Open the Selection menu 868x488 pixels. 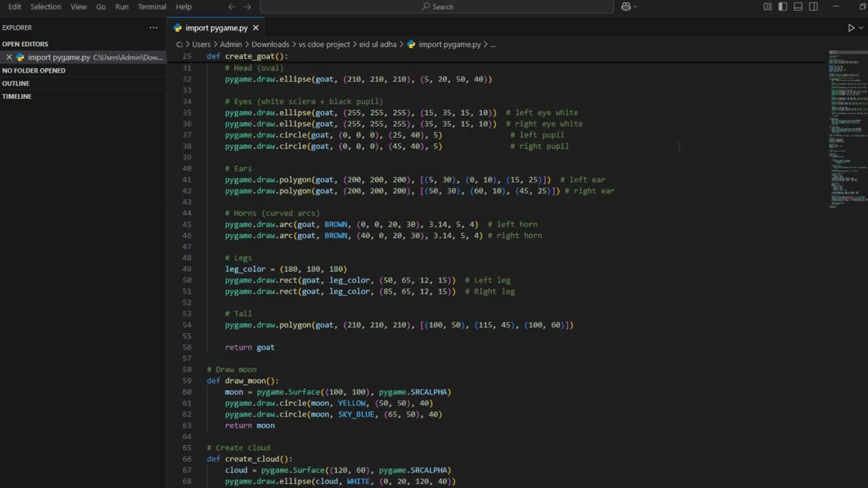click(x=45, y=7)
